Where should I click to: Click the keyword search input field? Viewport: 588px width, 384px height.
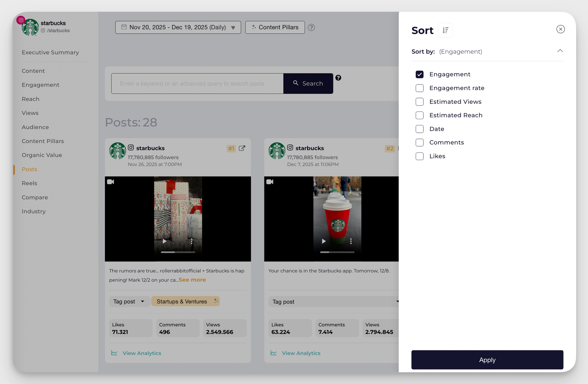click(x=197, y=83)
